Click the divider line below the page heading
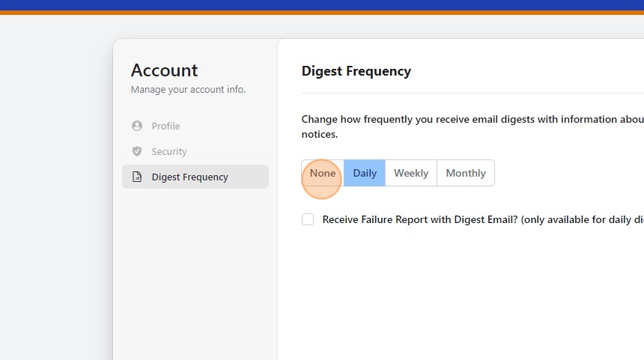The height and width of the screenshot is (360, 644). coord(472,94)
